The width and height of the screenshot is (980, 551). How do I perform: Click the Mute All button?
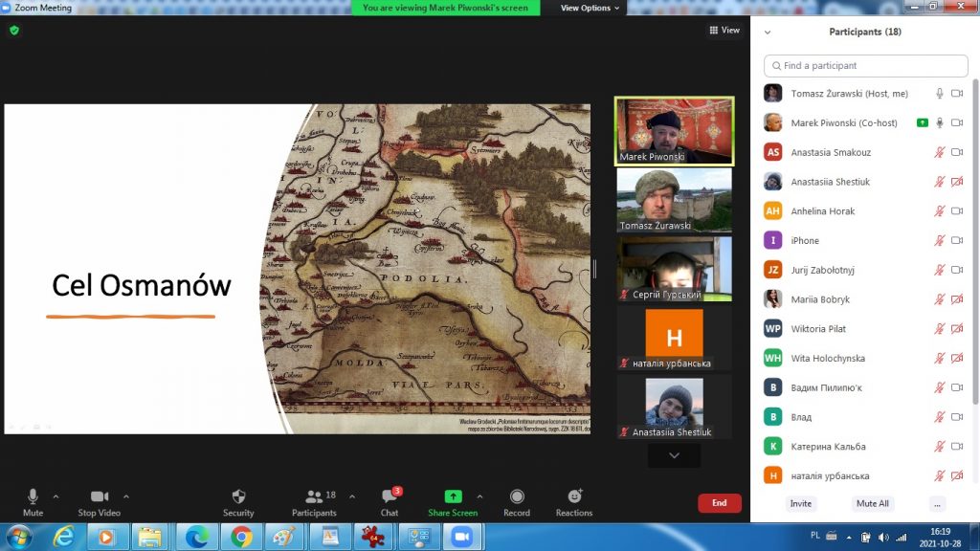pos(872,503)
